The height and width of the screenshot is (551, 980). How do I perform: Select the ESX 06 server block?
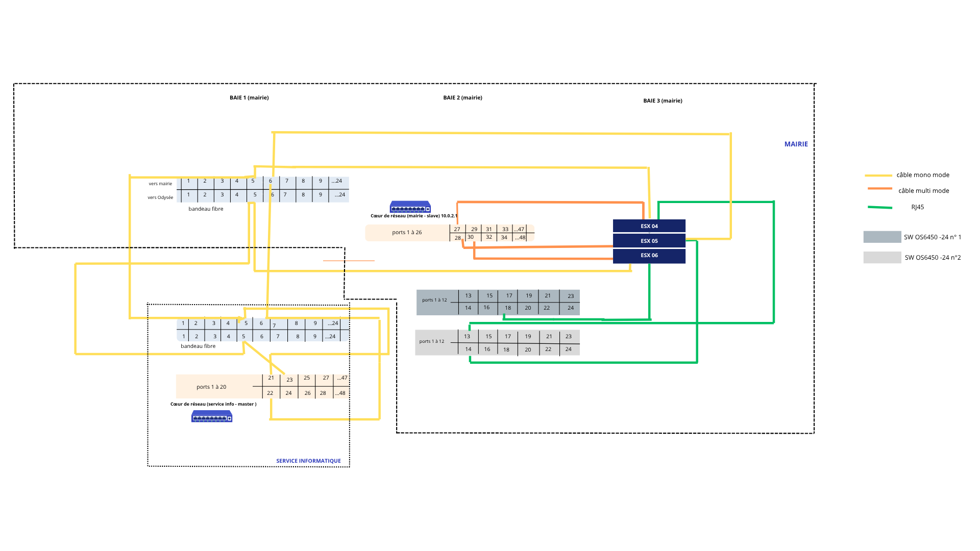[x=649, y=256]
